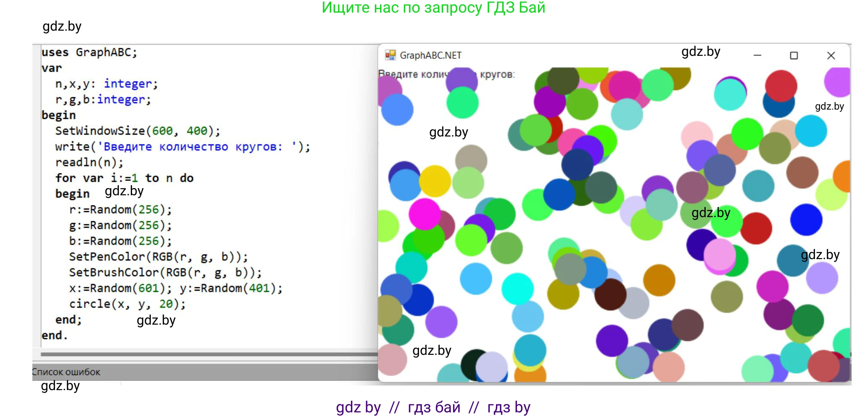
Task: Minimize the GraphABC.NET window
Action: pyautogui.click(x=757, y=55)
